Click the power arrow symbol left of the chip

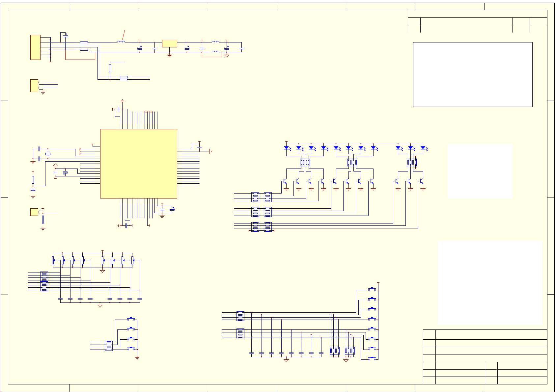(x=55, y=165)
